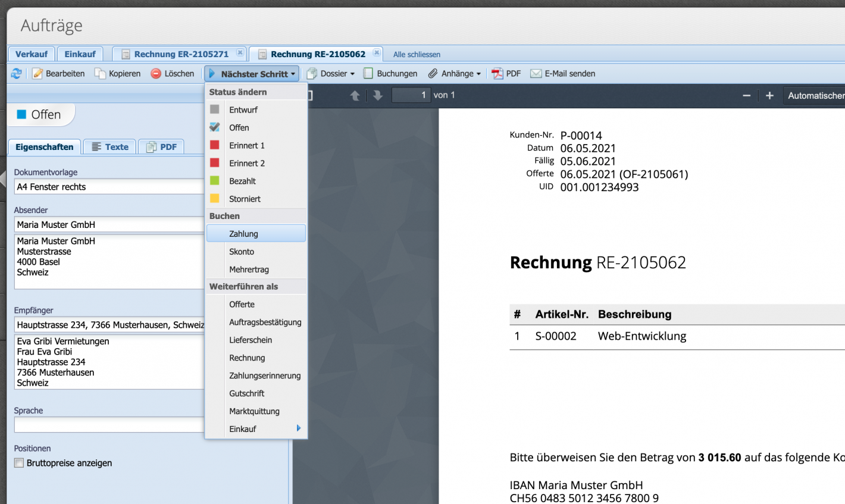Click Alle schliessen to close all tabs
Image resolution: width=845 pixels, height=504 pixels.
(x=416, y=54)
